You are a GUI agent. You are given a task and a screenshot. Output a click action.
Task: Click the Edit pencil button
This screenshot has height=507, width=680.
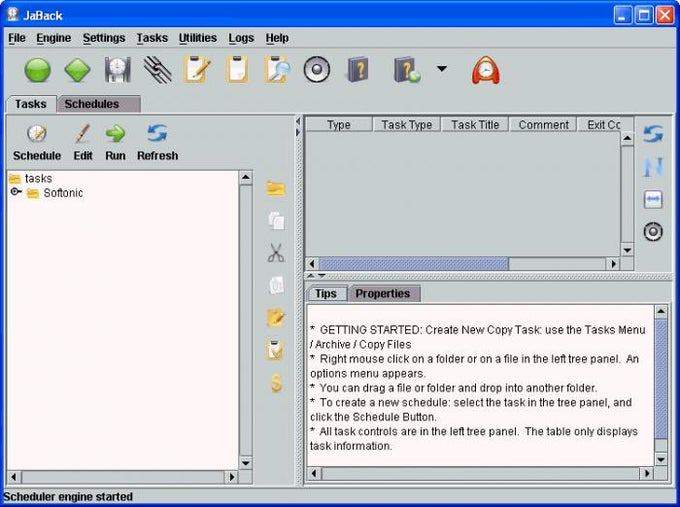pyautogui.click(x=82, y=143)
